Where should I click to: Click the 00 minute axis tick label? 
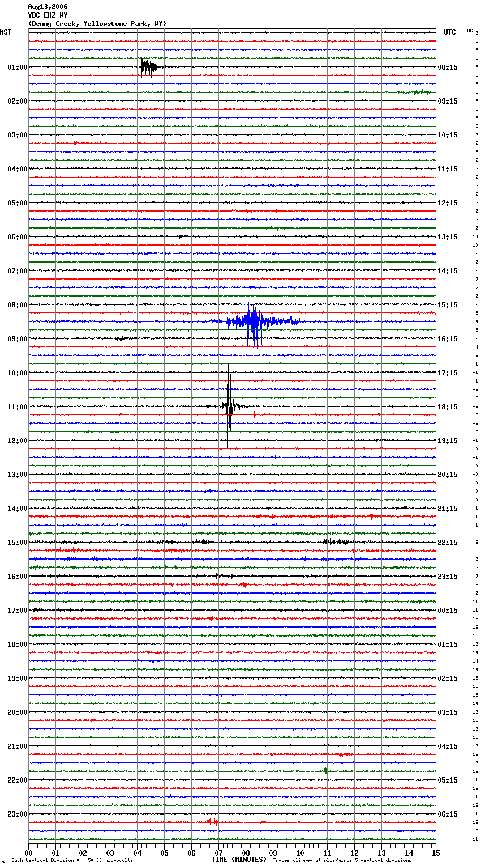(28, 853)
